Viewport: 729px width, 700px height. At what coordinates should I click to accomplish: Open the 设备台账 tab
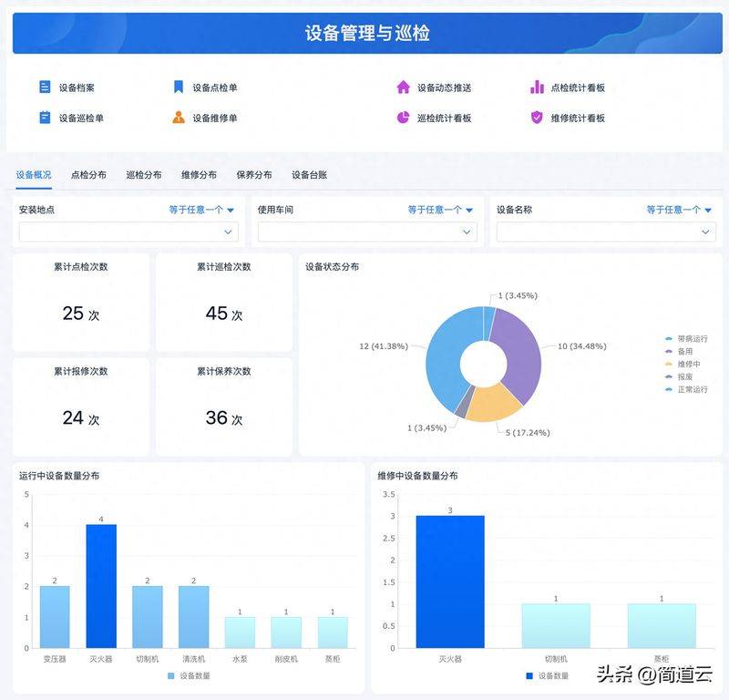pyautogui.click(x=309, y=175)
